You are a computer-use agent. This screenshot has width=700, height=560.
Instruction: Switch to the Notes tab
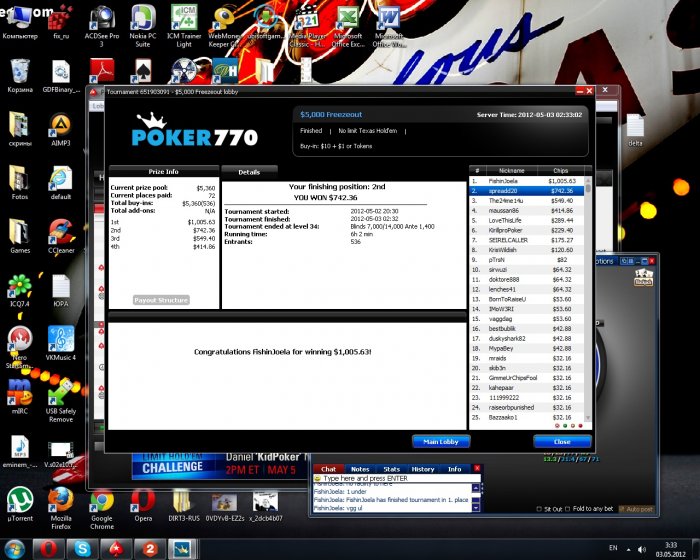coord(360,469)
